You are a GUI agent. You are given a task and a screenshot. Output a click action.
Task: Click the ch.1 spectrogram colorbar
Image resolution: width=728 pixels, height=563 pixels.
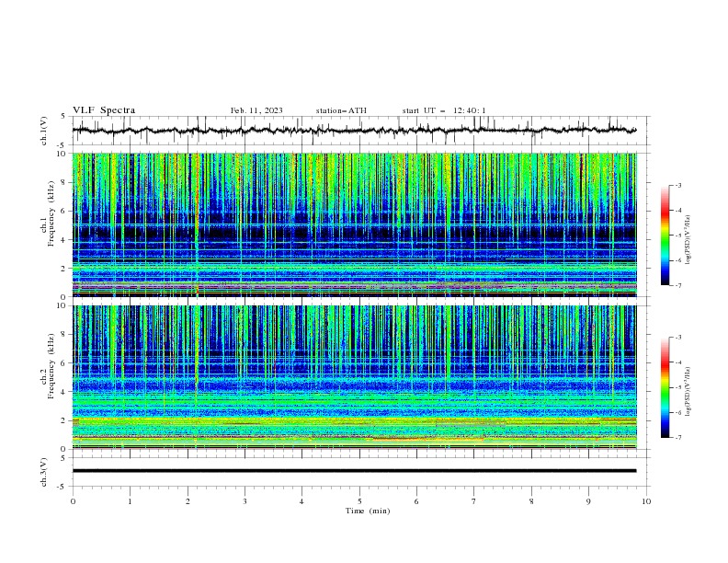point(665,236)
